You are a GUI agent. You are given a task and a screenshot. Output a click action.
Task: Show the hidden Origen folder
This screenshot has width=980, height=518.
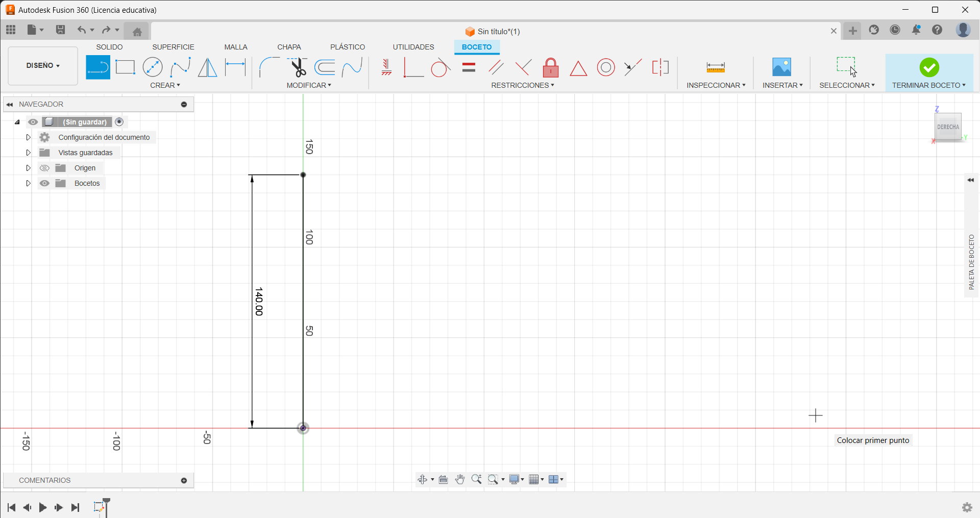[x=44, y=168]
